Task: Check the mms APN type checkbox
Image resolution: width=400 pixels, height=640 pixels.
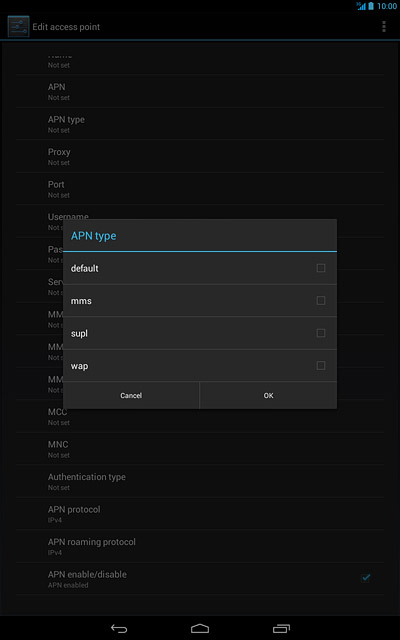Action: [x=321, y=301]
